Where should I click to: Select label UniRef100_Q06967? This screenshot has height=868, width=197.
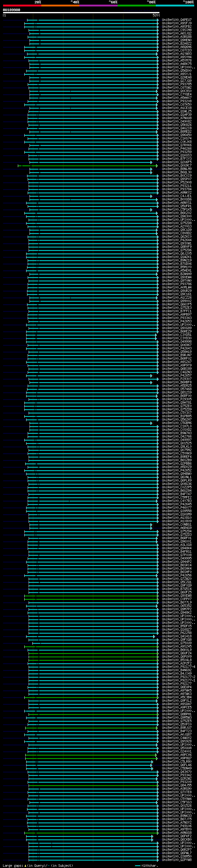[177, 345]
